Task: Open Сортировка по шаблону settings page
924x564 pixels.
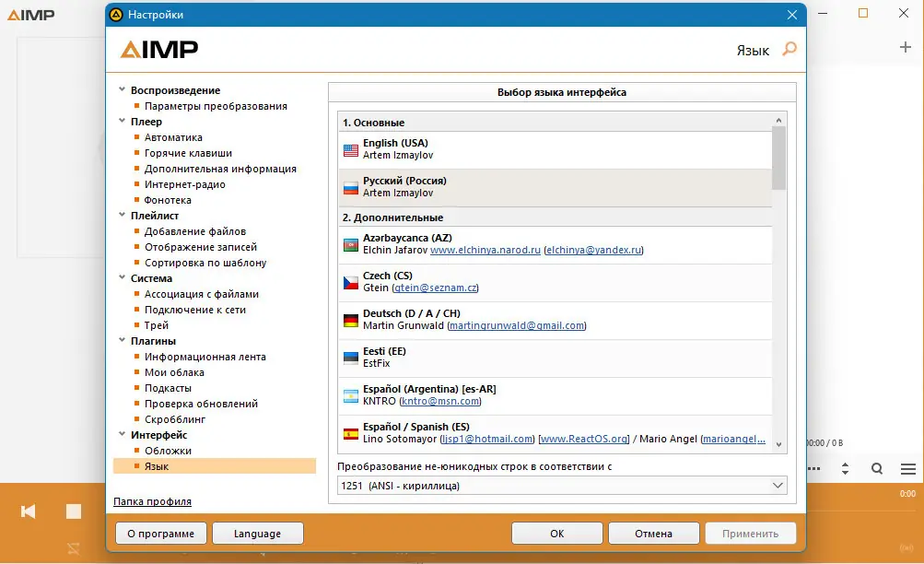Action: [205, 263]
